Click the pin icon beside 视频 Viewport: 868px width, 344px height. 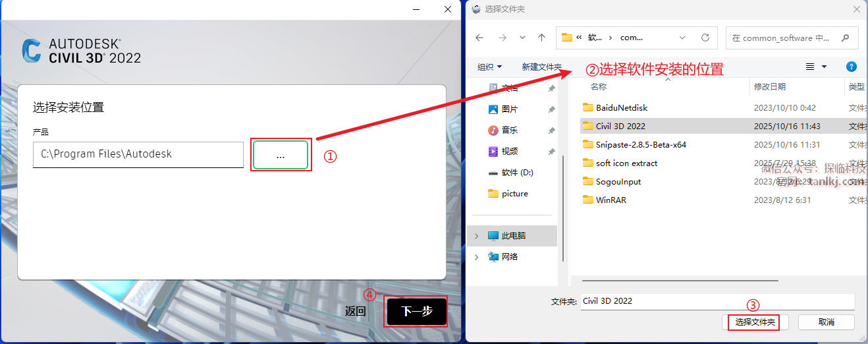click(x=551, y=152)
